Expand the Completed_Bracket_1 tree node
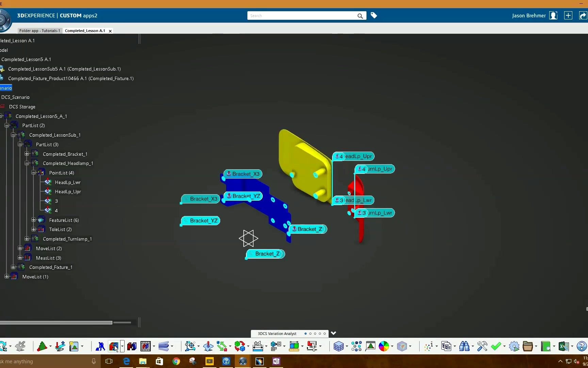588x368 pixels. pyautogui.click(x=27, y=154)
